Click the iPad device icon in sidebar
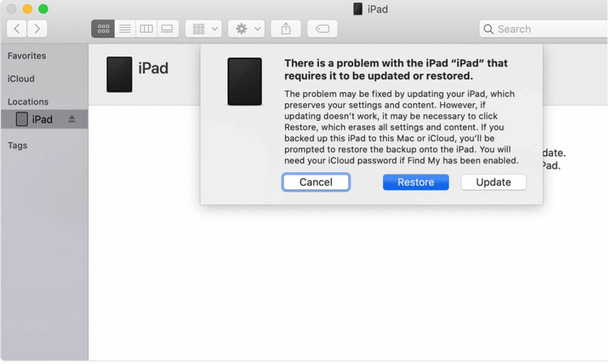The height and width of the screenshot is (364, 610). (x=22, y=119)
